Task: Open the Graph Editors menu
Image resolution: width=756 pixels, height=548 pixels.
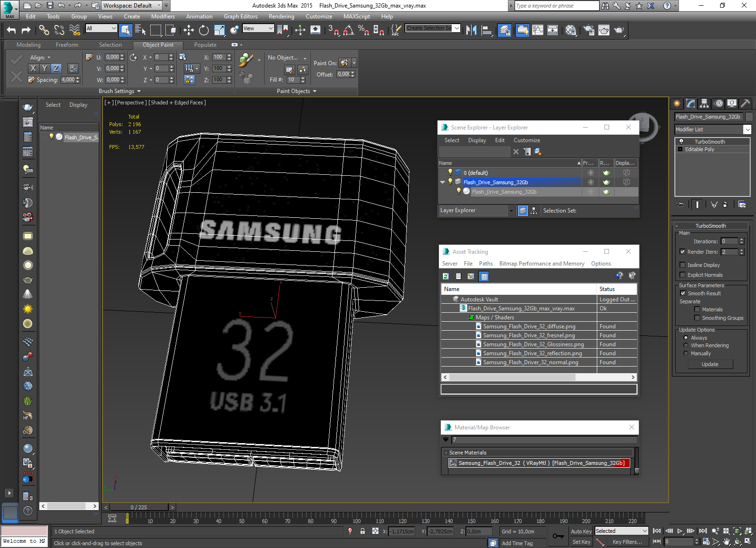Action: point(241,17)
